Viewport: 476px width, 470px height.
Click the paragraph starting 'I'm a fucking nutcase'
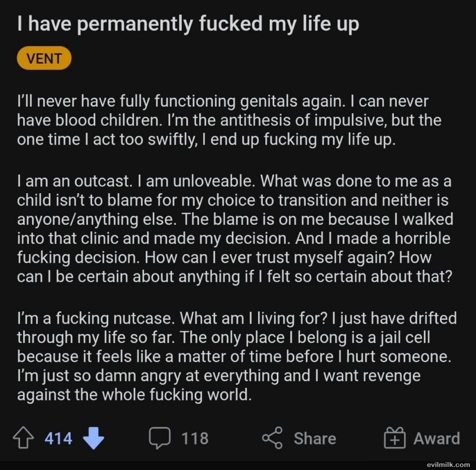pyautogui.click(x=237, y=356)
